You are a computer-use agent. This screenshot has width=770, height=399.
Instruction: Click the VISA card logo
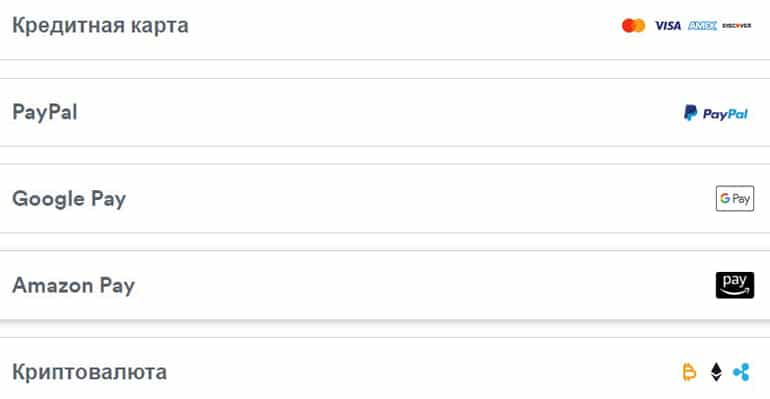point(668,26)
